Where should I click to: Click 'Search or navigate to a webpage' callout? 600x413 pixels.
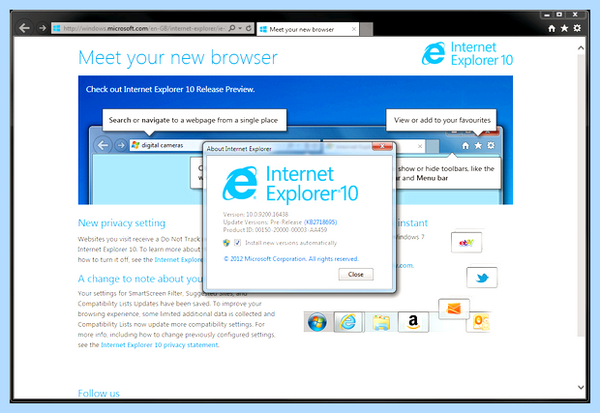pyautogui.click(x=194, y=120)
